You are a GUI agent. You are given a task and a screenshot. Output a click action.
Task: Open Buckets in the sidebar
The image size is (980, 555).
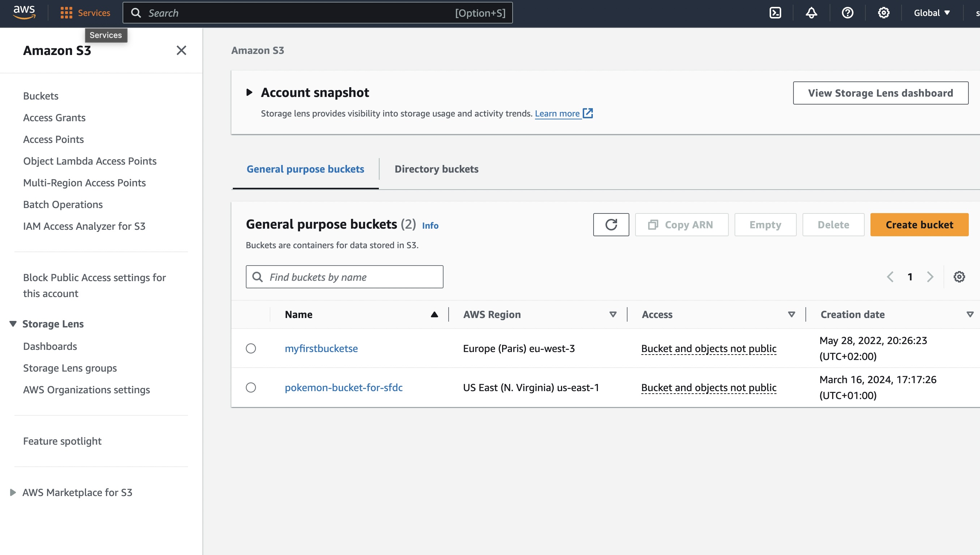(41, 96)
